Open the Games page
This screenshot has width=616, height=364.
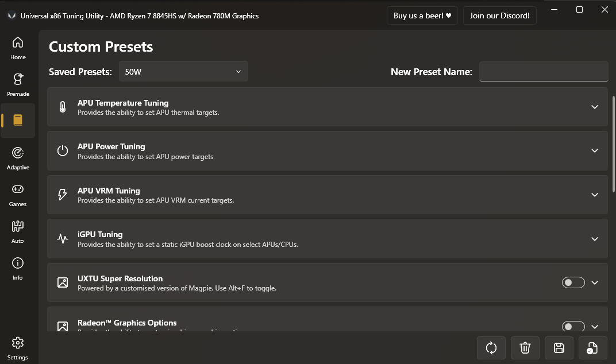[x=18, y=195]
